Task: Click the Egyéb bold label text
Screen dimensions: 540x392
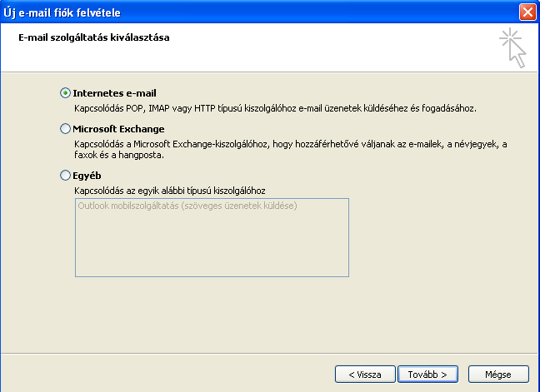Action: [87, 176]
